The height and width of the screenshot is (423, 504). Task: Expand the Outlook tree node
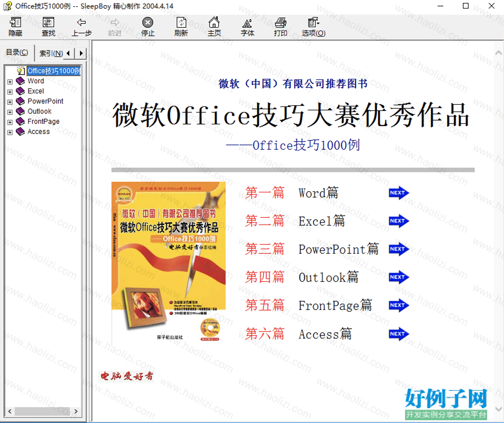tap(10, 112)
